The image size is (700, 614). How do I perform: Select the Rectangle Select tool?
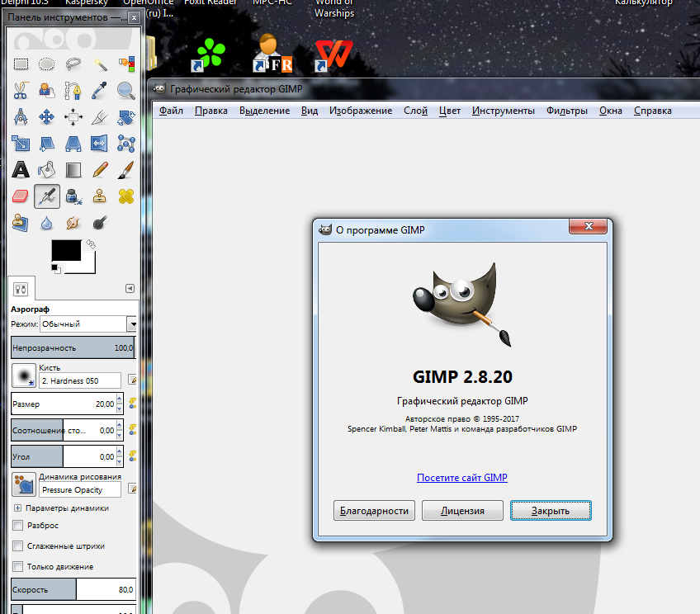click(x=21, y=64)
